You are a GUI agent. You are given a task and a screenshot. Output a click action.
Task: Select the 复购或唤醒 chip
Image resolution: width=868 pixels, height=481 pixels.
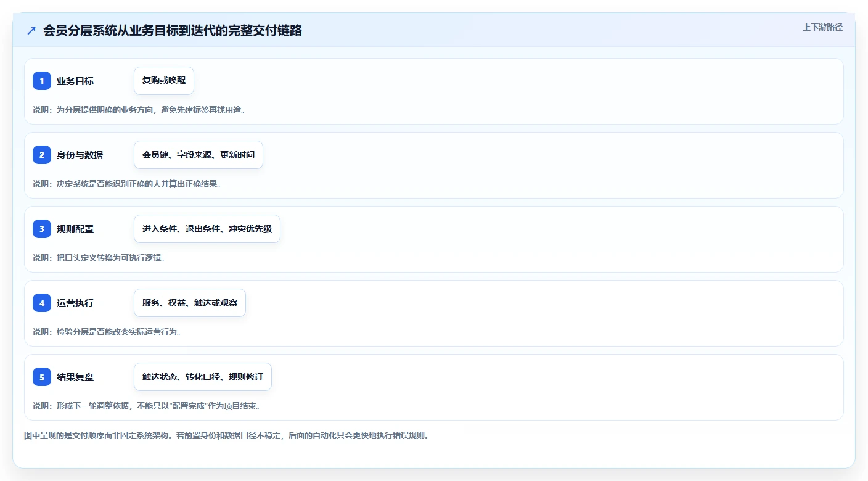164,81
